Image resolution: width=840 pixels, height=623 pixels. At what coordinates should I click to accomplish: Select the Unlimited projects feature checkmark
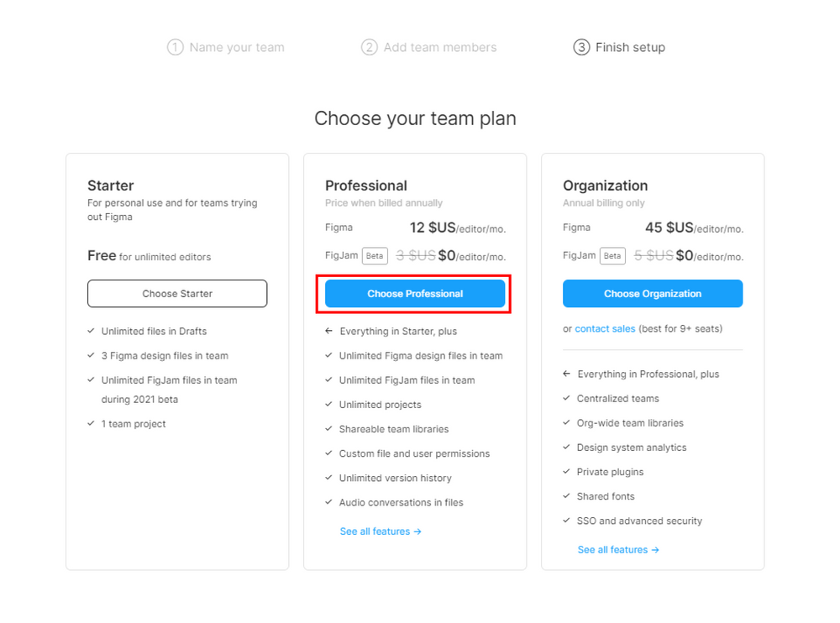[x=330, y=405]
